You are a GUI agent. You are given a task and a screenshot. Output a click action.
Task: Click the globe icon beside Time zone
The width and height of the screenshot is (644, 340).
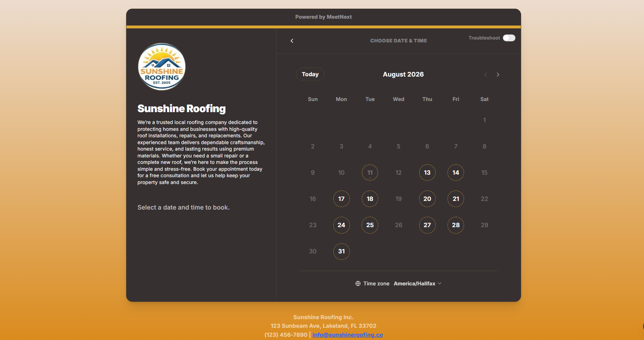(358, 284)
